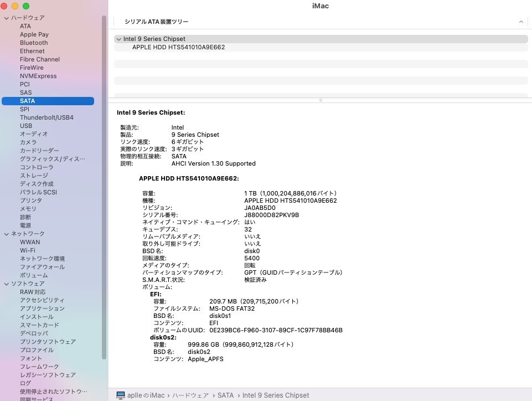The image size is (532, 401).
Task: Select パラレルSCSI in the sidebar
Action: click(38, 192)
